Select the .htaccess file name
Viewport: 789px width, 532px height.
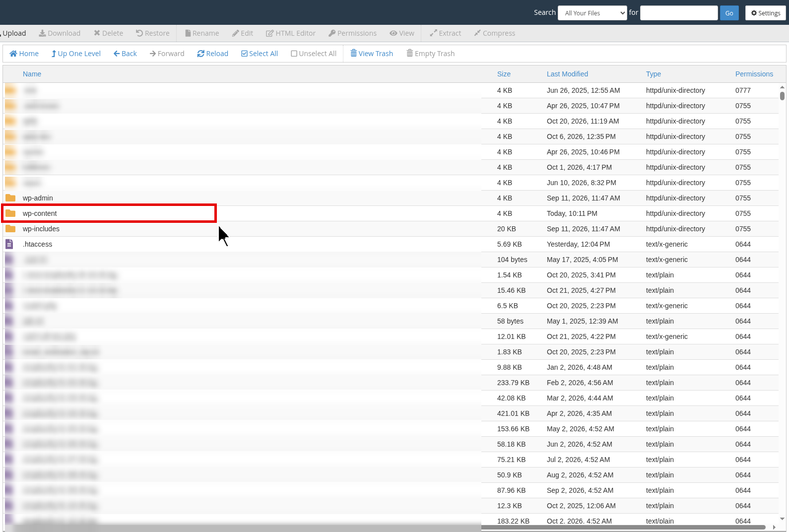tap(37, 244)
